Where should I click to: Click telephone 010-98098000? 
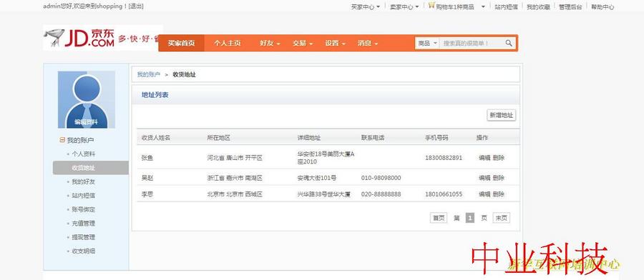tap(381, 178)
